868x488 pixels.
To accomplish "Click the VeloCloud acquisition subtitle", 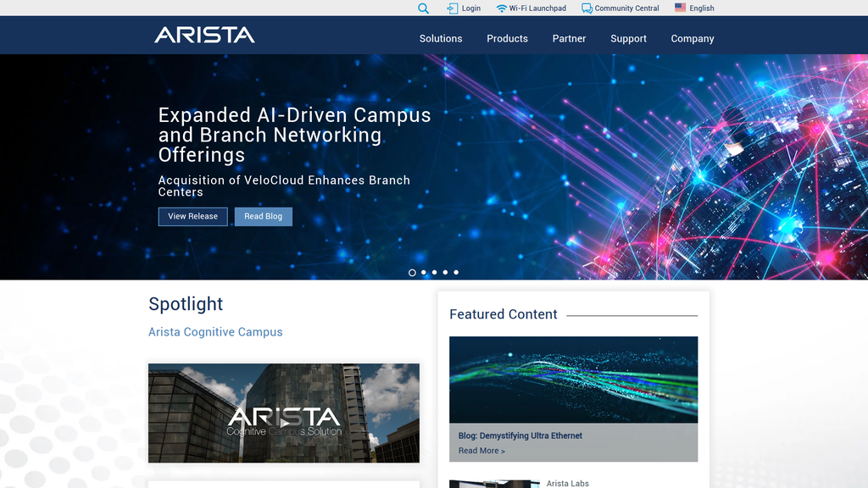I will point(284,186).
